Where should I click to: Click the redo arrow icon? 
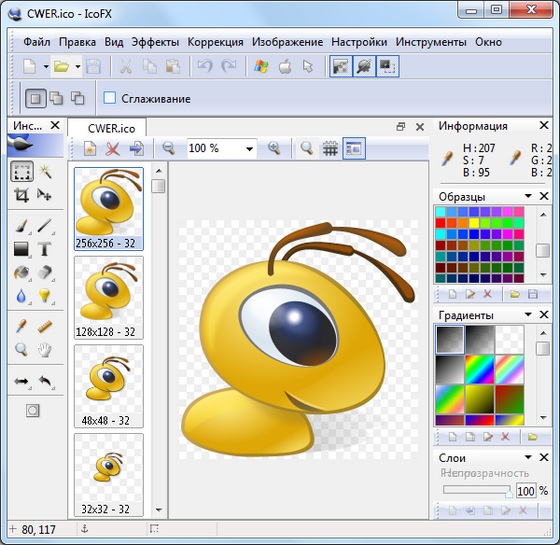[229, 66]
